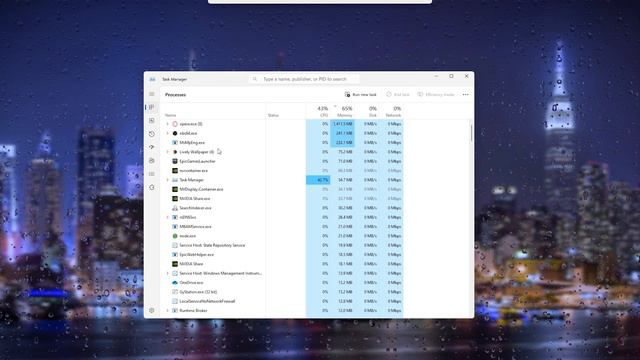The image size is (640, 360).
Task: Click the OneDrive.exe cloud icon
Action: point(175,282)
